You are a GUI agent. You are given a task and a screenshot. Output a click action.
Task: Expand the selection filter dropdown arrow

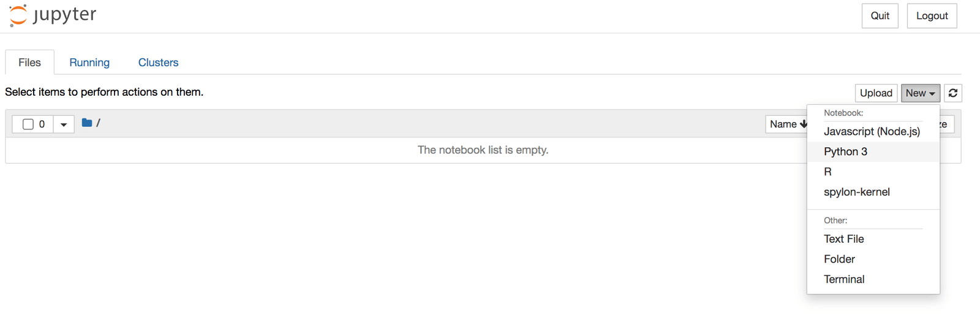(64, 124)
